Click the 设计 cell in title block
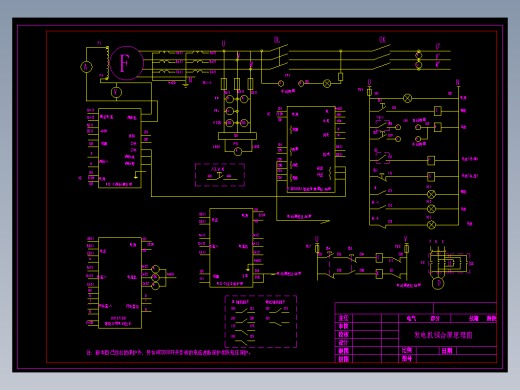The width and height of the screenshot is (520, 390). tap(343, 343)
